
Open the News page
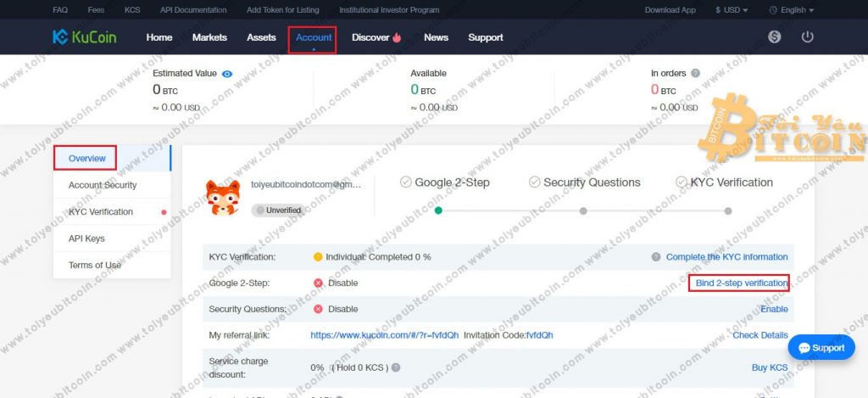coord(437,37)
